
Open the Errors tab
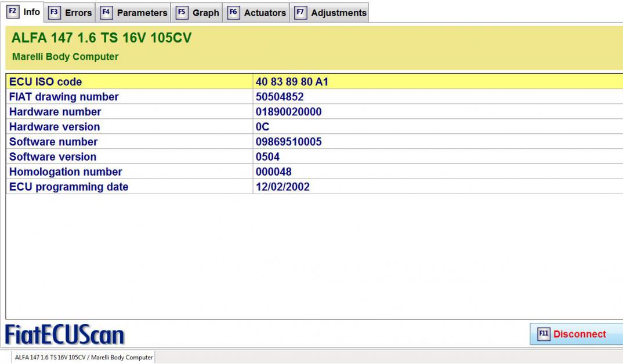click(70, 13)
